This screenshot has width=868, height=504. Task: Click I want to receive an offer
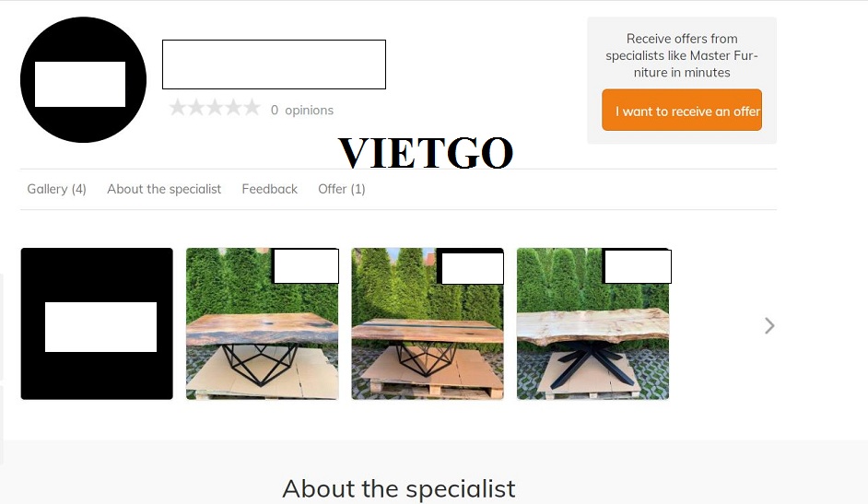pos(682,110)
